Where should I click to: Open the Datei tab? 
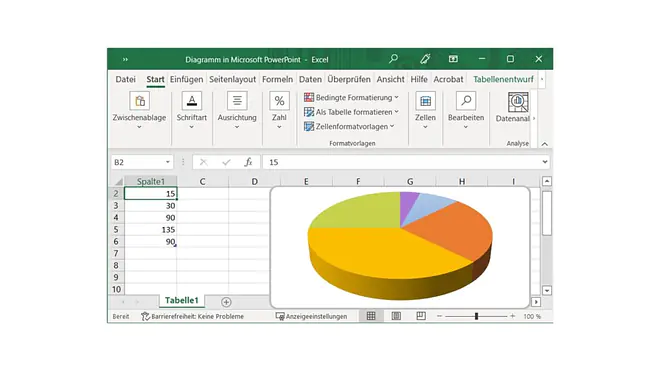coord(125,79)
